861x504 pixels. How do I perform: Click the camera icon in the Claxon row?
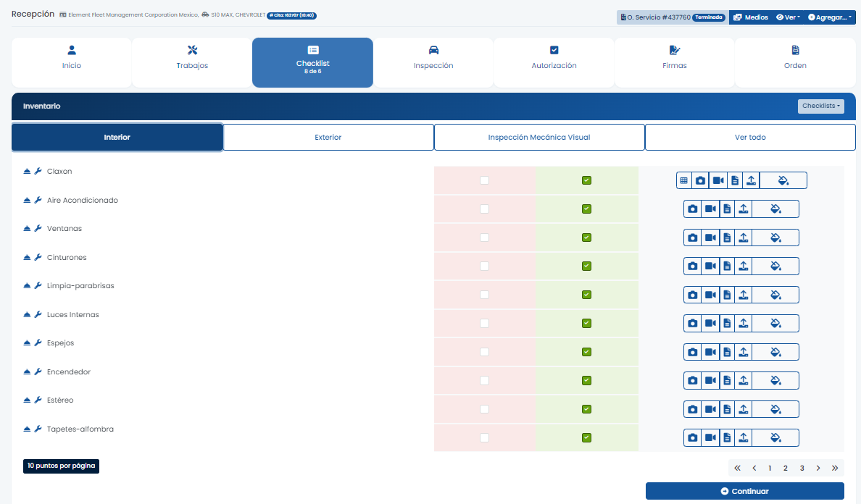(700, 180)
